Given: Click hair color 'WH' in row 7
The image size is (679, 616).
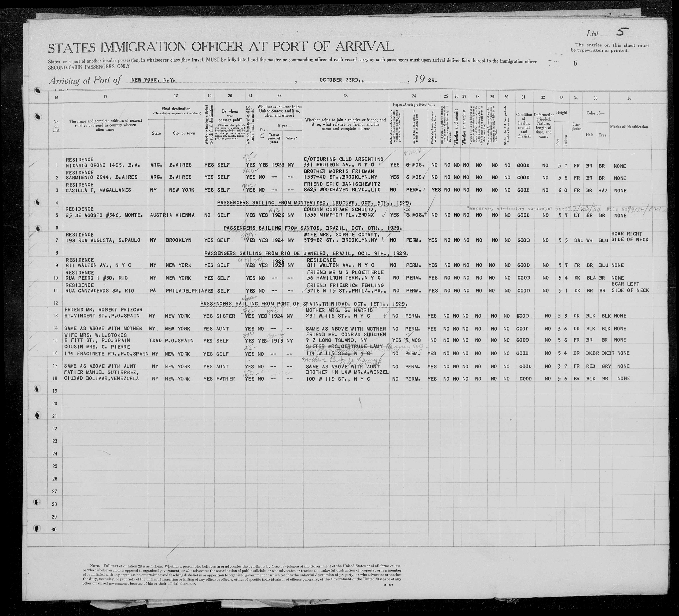Looking at the screenshot, I should 589,240.
